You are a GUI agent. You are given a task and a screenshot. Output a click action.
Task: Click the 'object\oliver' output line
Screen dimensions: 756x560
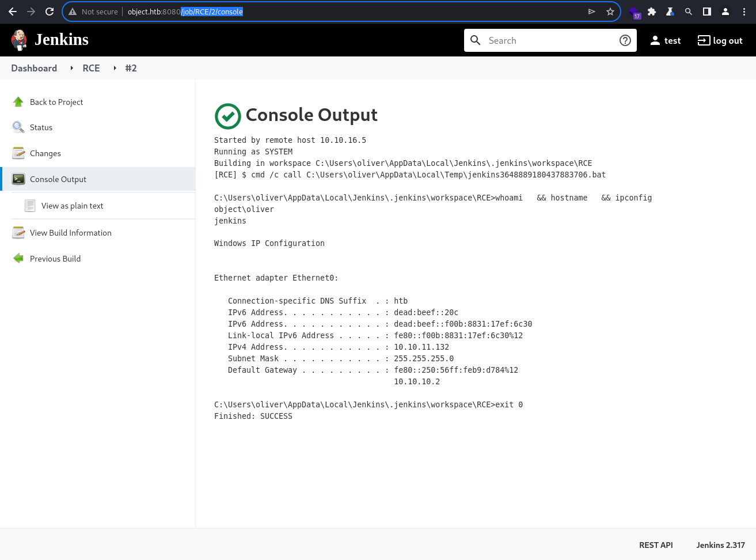click(x=244, y=209)
